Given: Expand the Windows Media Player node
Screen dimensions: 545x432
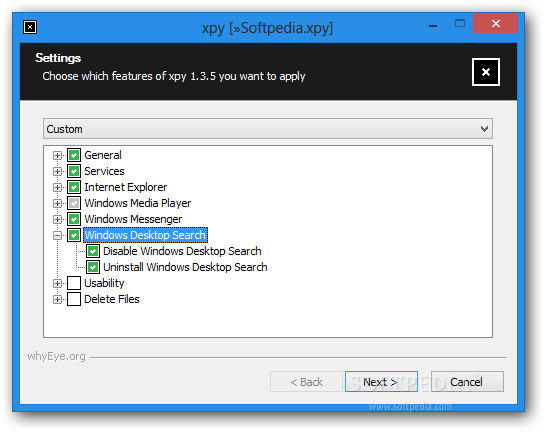Looking at the screenshot, I should [57, 203].
